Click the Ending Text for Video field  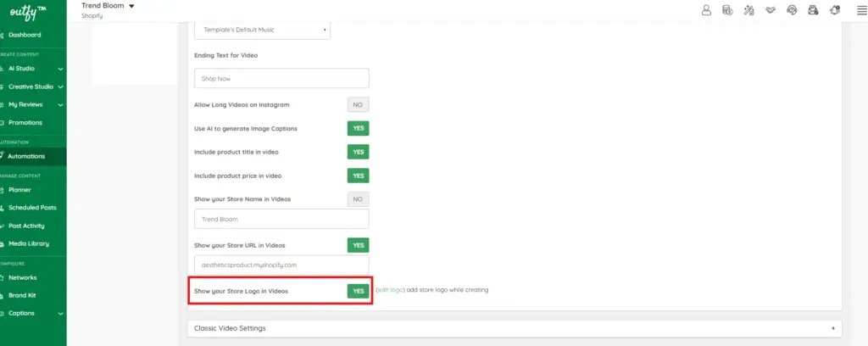click(x=281, y=79)
